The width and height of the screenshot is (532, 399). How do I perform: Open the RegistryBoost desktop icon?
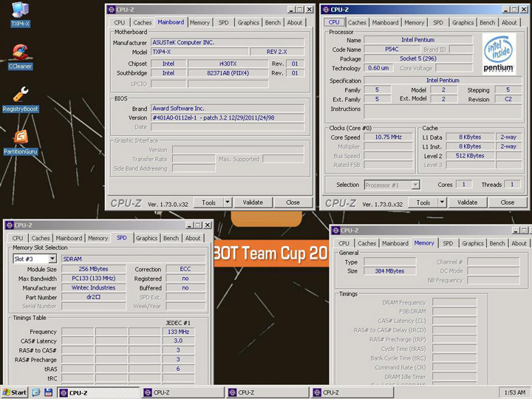click(21, 99)
